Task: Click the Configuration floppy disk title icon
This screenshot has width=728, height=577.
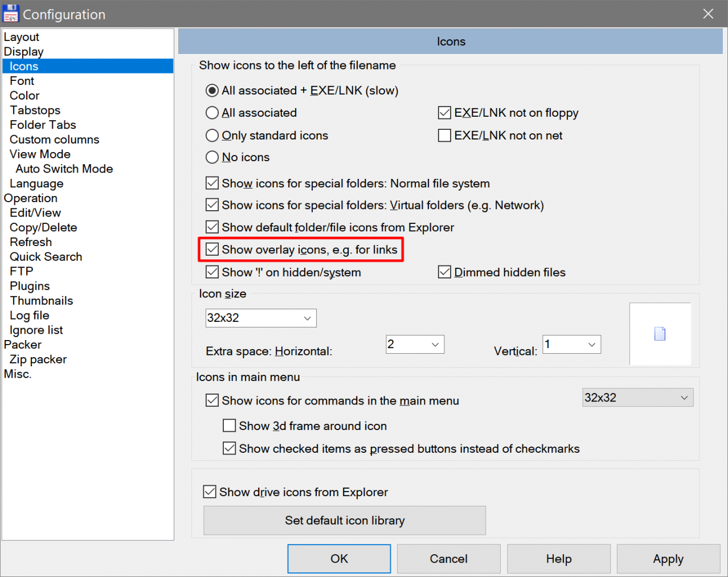Action: pyautogui.click(x=11, y=14)
